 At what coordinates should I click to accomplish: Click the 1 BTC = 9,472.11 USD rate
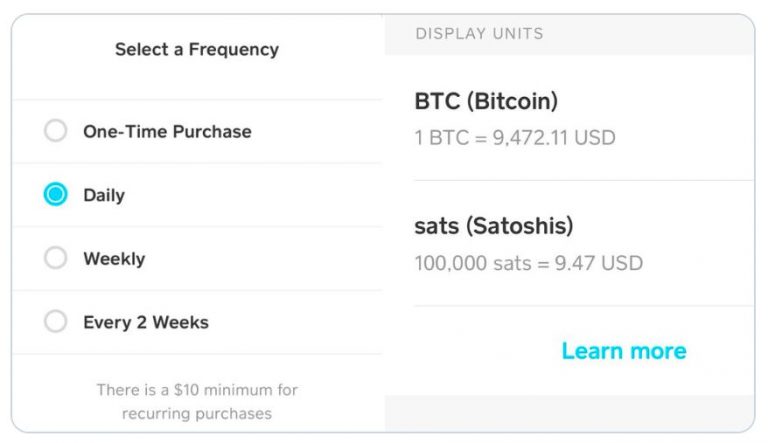point(515,137)
